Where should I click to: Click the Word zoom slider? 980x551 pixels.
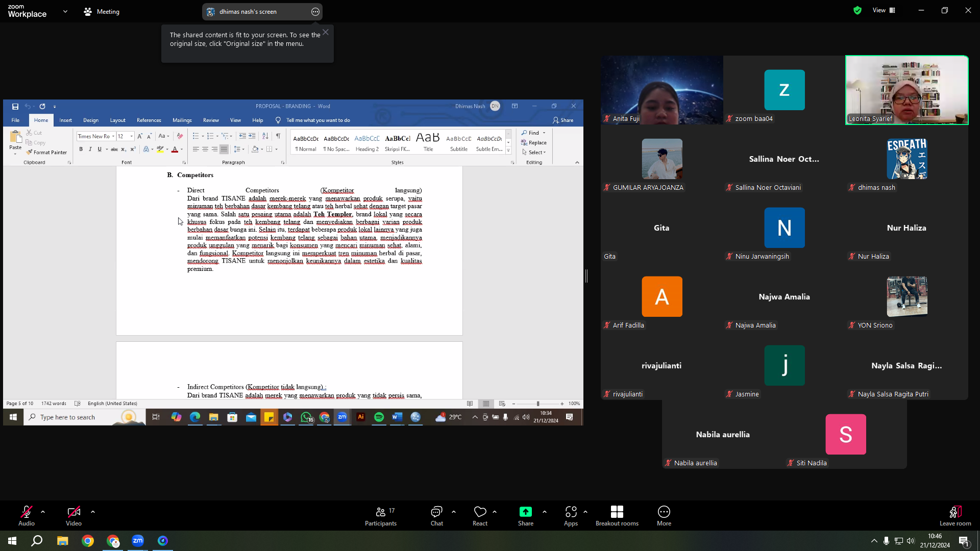point(538,404)
